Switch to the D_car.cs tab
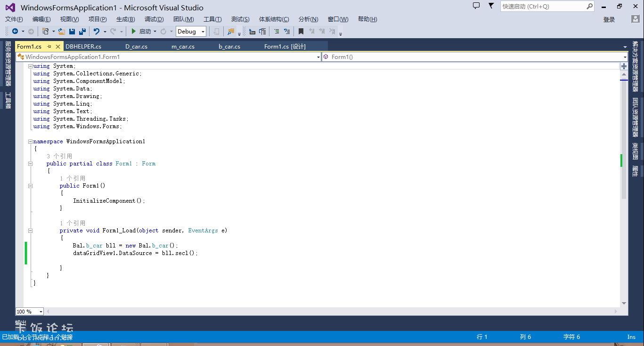 [137, 47]
